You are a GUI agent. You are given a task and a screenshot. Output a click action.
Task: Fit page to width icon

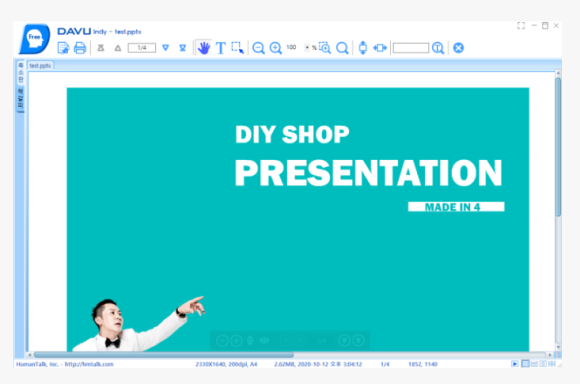[x=380, y=48]
